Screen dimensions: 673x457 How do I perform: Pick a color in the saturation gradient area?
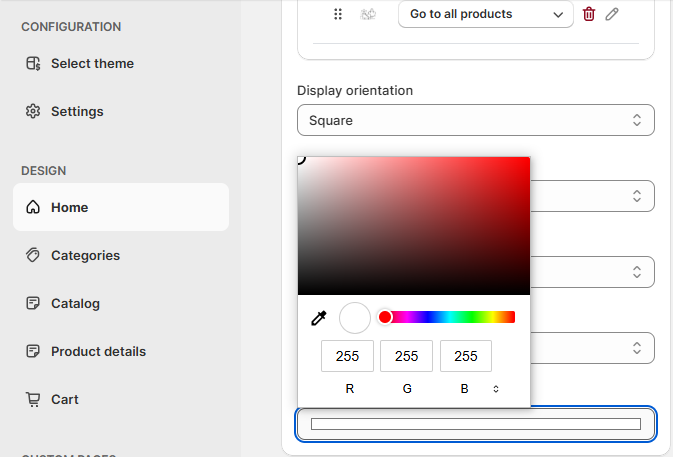pyautogui.click(x=414, y=226)
